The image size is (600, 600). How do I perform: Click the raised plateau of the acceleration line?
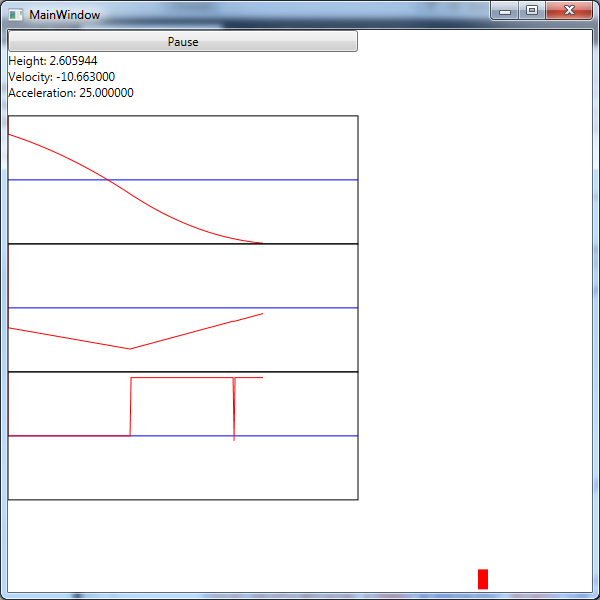click(x=180, y=378)
